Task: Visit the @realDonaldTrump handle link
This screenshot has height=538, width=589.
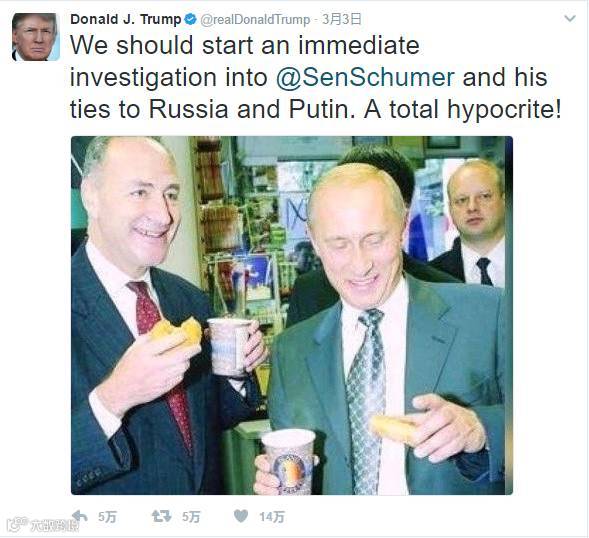Action: tap(255, 20)
